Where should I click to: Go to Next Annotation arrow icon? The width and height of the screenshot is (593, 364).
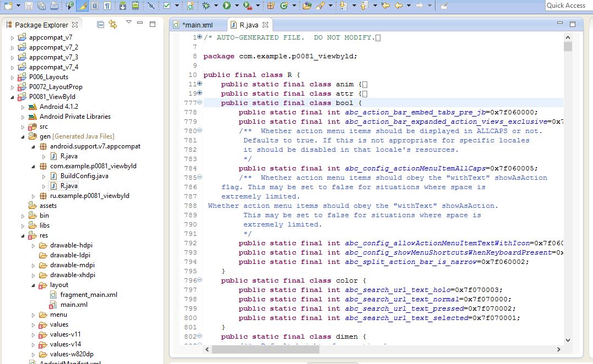344,5
